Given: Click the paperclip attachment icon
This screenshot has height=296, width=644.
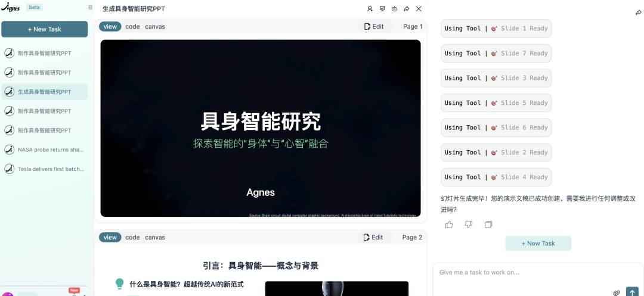Looking at the screenshot, I should pos(617,292).
